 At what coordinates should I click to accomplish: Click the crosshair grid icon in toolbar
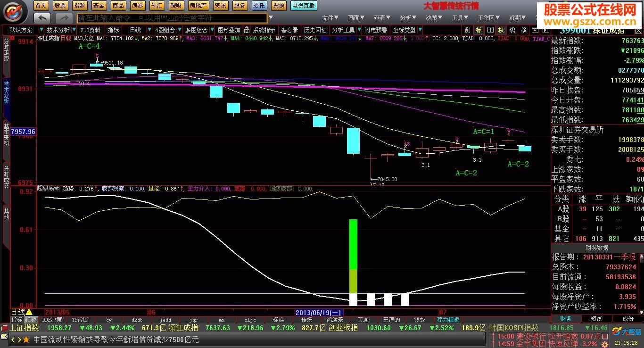pos(490,30)
